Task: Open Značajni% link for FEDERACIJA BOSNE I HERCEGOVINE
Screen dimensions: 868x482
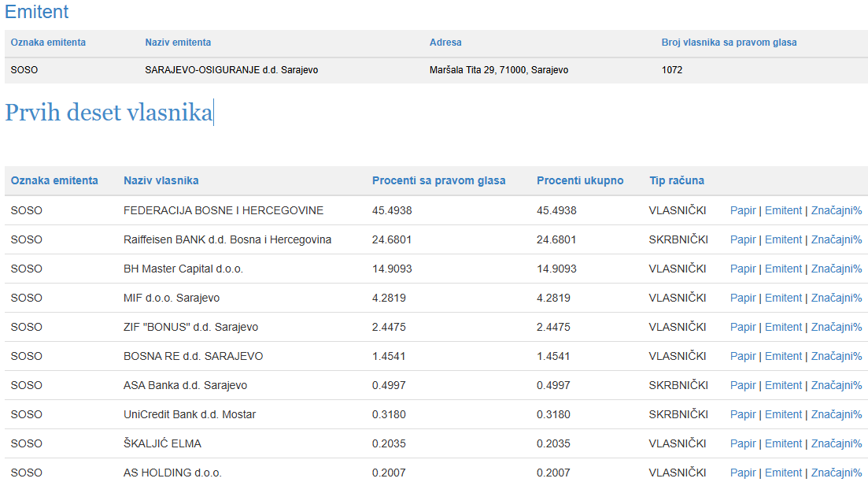Action: (837, 210)
